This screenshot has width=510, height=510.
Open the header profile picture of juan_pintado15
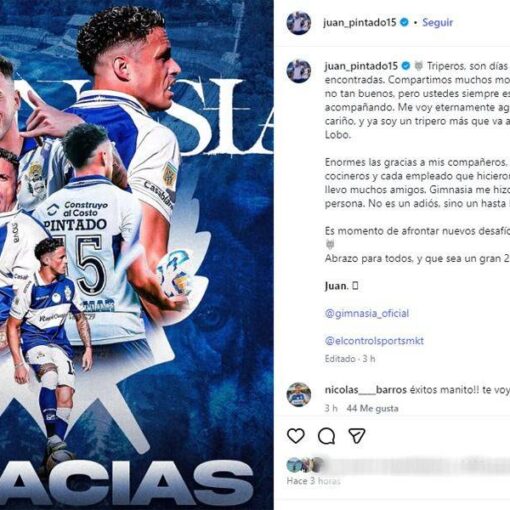299,23
